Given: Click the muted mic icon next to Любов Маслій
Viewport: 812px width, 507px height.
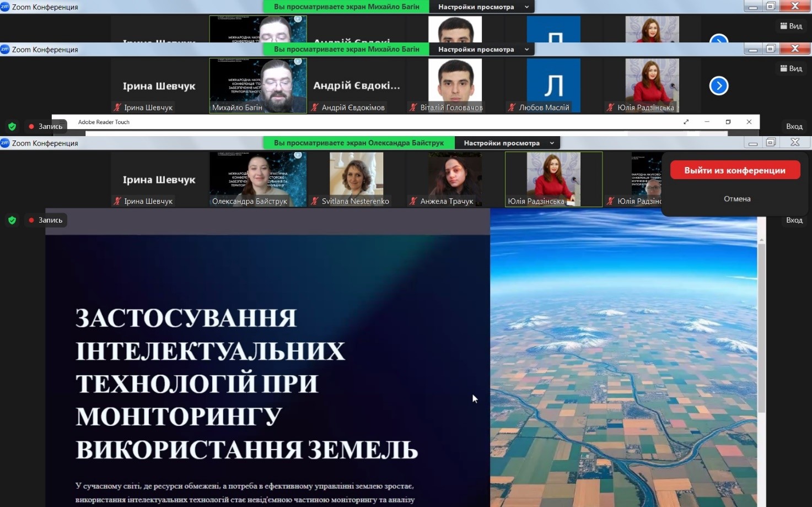Looking at the screenshot, I should click(x=512, y=107).
